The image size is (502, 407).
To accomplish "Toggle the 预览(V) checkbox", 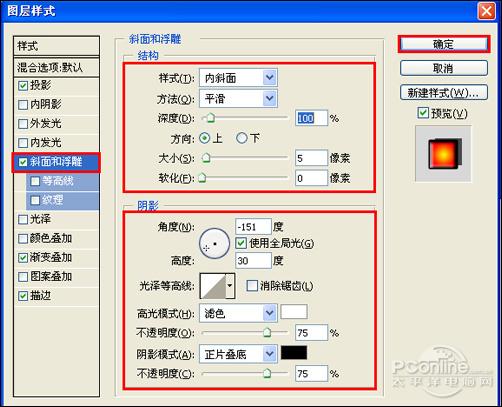I will (x=423, y=113).
